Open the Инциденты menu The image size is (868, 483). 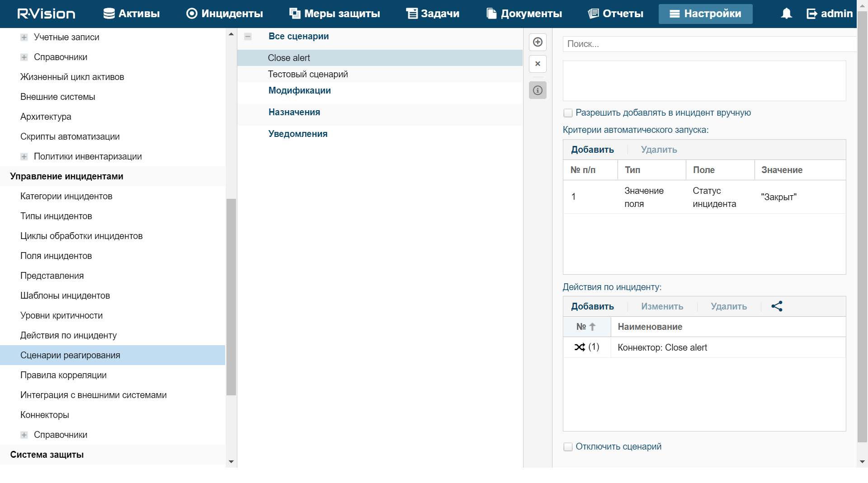point(225,14)
